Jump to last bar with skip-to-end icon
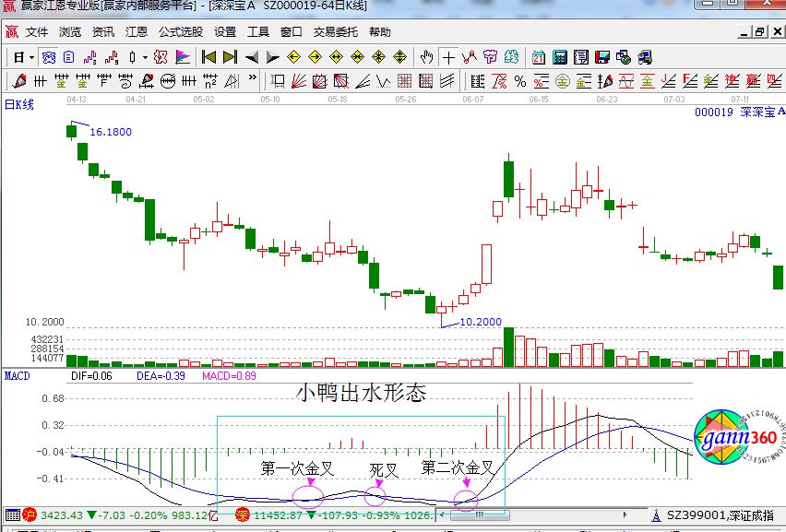Viewport: 786px width, 532px height. pos(230,57)
